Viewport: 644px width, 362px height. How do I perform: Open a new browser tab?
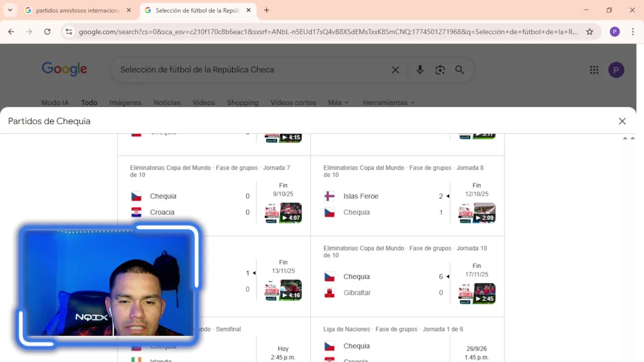pyautogui.click(x=267, y=10)
